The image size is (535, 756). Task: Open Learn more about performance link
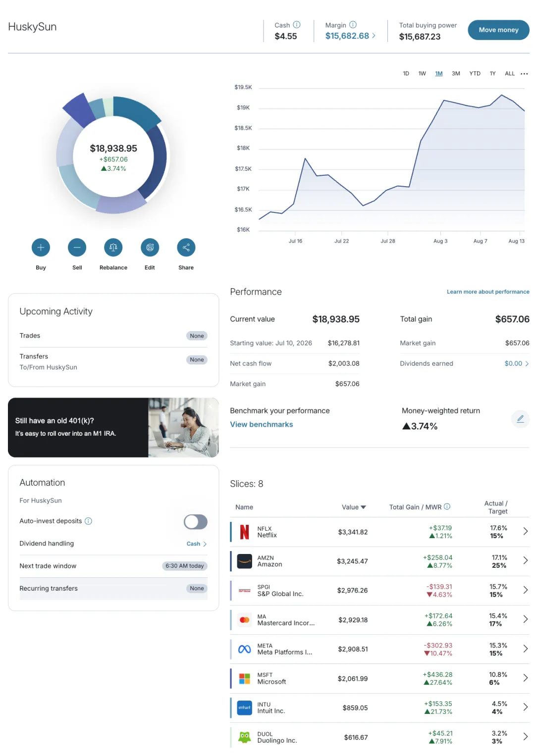488,292
